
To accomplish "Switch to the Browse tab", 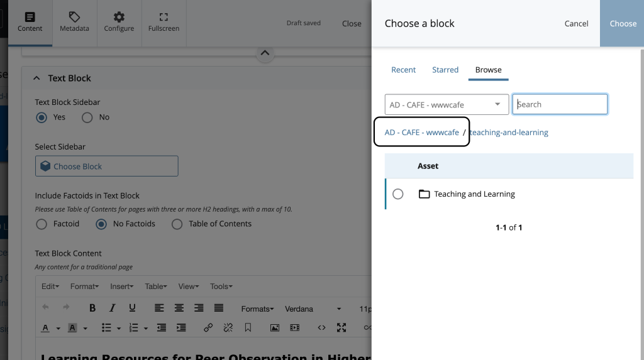I will (x=488, y=70).
